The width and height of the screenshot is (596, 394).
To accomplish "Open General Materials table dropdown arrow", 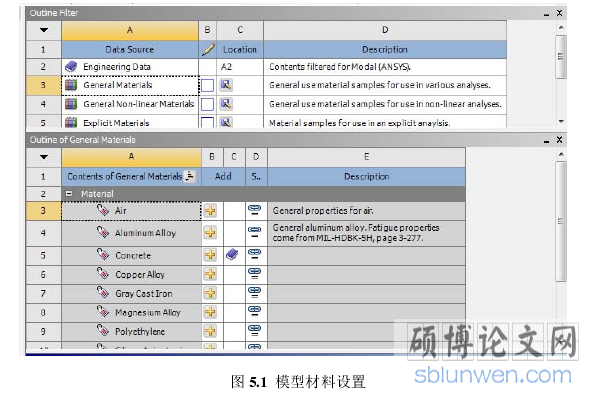I will pos(44,157).
